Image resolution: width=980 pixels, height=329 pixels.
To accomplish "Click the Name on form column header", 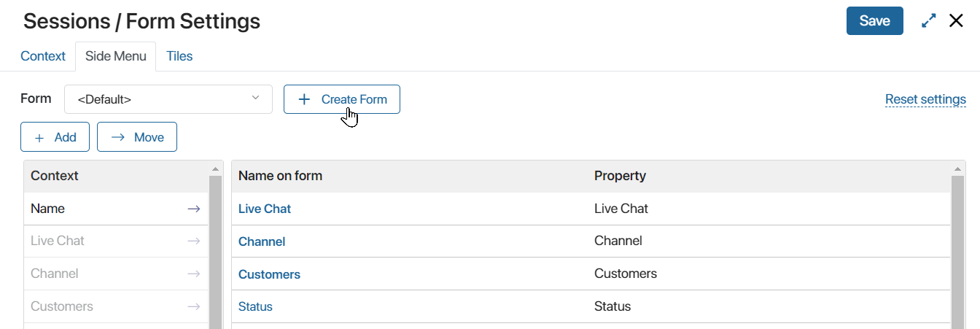I will 280,176.
